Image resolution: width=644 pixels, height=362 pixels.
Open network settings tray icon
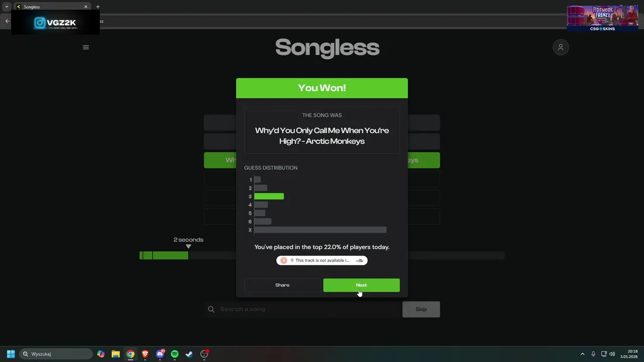(604, 354)
